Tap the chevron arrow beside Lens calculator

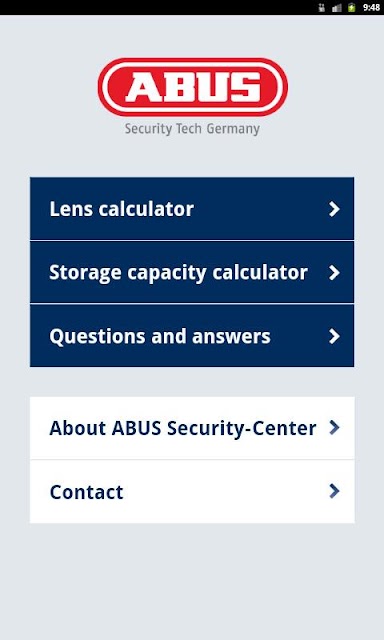334,209
